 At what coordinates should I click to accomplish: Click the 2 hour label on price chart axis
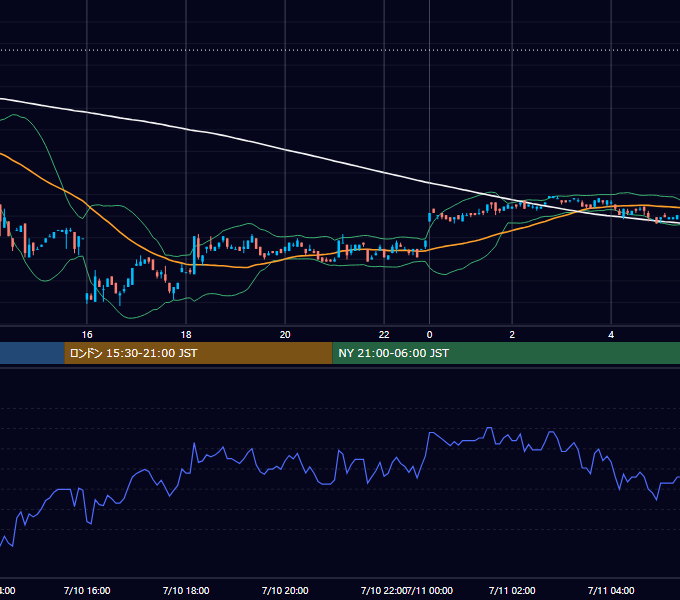[512, 335]
